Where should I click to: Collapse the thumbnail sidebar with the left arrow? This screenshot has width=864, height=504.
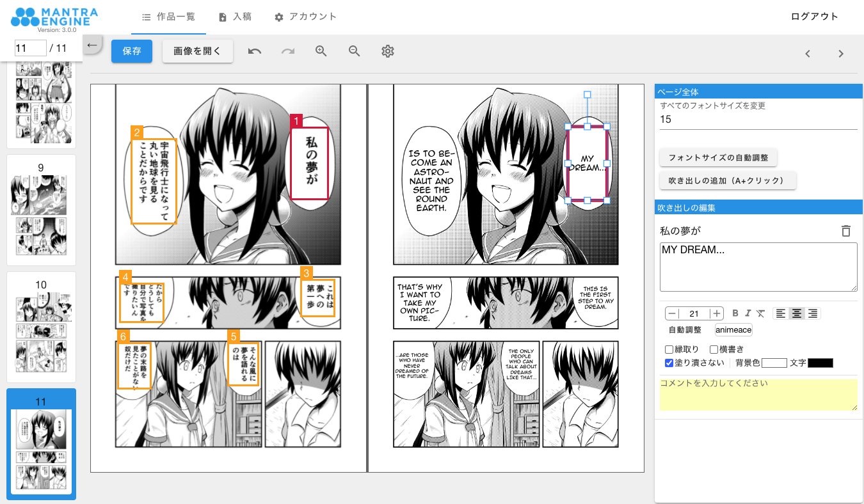[92, 45]
